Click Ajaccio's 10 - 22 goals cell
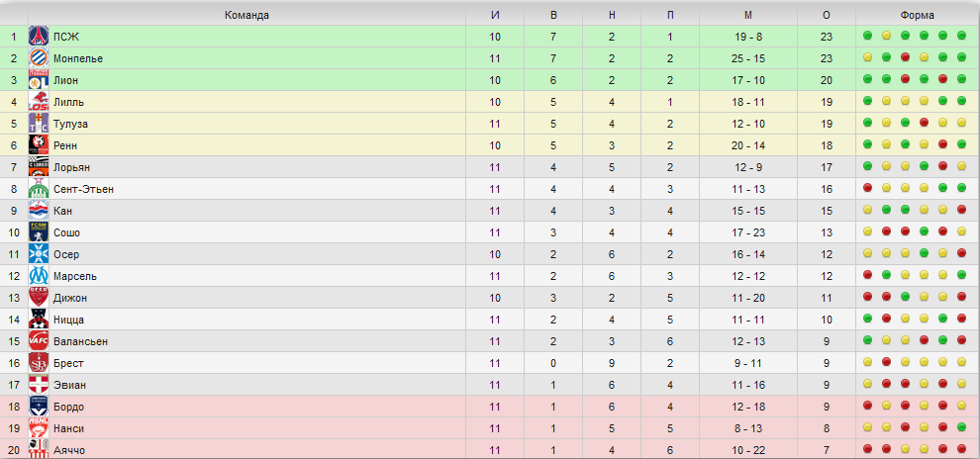 click(x=748, y=450)
